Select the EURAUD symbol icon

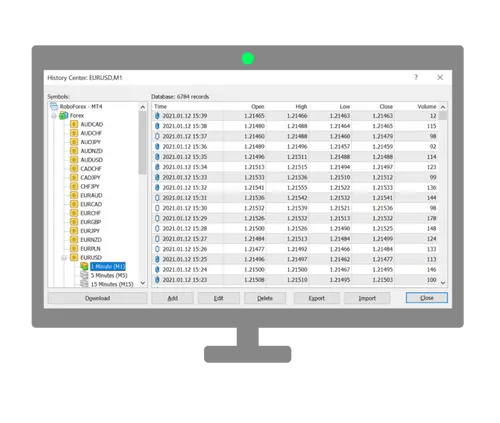(x=74, y=195)
